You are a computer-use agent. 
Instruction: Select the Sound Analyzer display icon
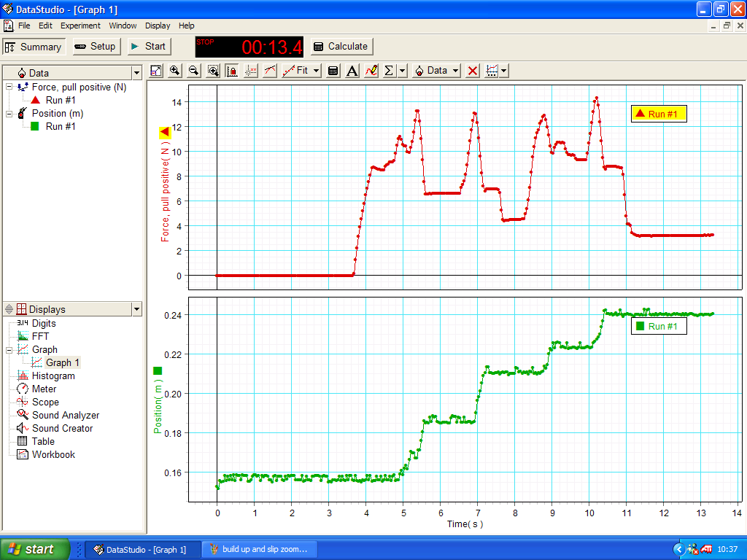click(x=23, y=415)
